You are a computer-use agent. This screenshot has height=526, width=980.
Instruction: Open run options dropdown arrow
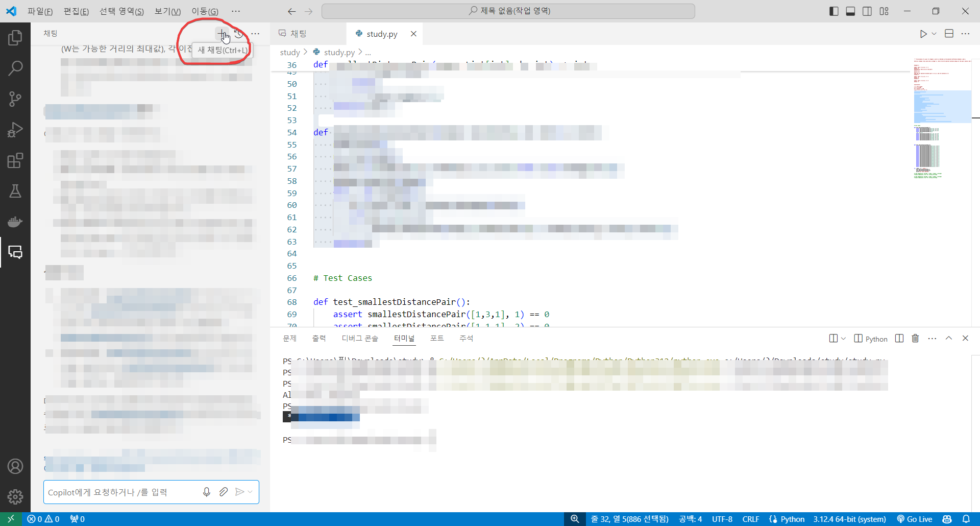[934, 34]
